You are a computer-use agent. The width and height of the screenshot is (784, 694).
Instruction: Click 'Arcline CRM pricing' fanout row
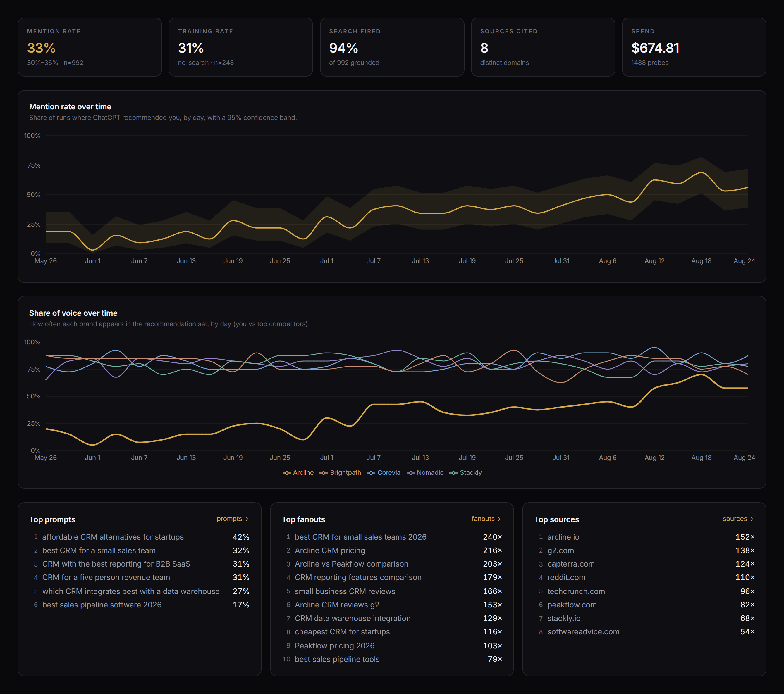[392, 550]
